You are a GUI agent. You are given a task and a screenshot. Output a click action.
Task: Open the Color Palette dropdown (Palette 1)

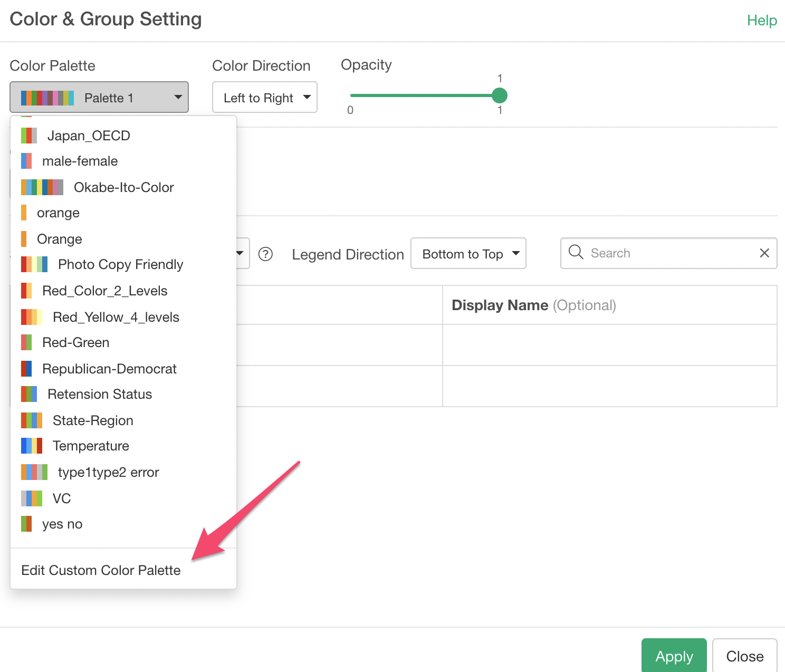tap(99, 97)
